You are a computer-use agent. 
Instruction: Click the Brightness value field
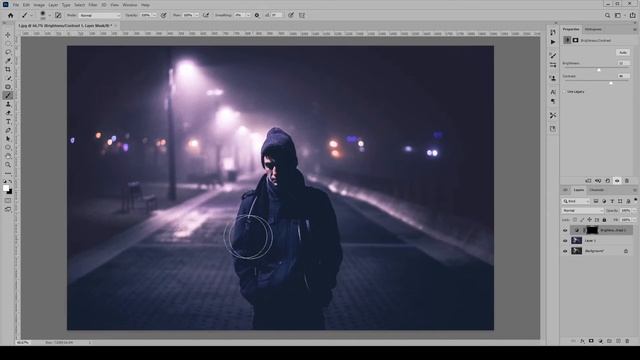pyautogui.click(x=623, y=63)
